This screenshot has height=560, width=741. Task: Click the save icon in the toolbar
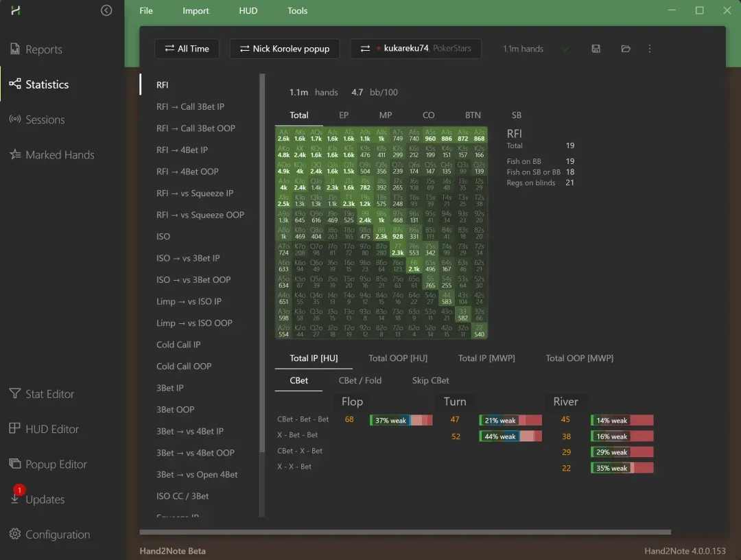click(596, 49)
